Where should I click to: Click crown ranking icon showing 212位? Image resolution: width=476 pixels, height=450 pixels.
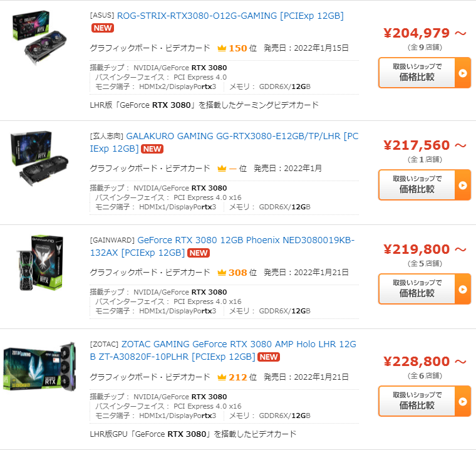(222, 377)
